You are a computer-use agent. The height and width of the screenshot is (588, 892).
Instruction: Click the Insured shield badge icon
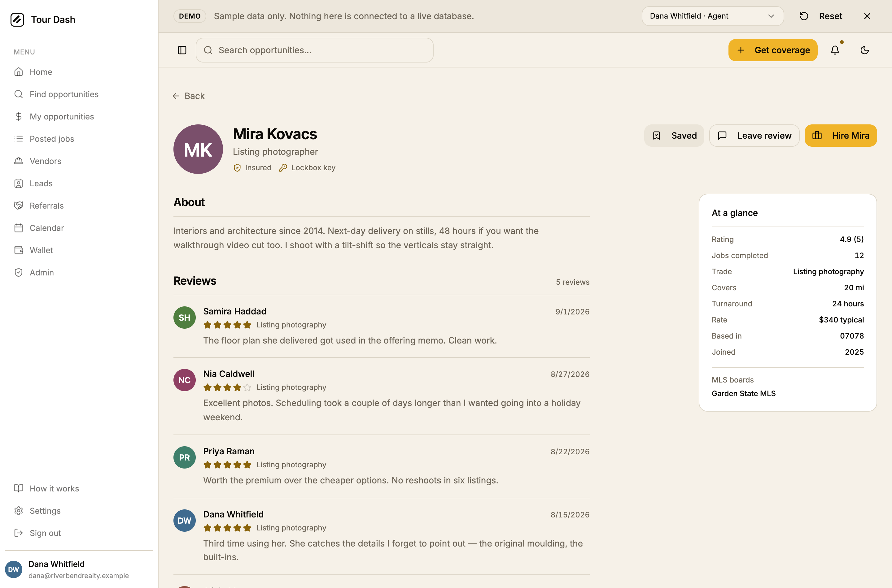pyautogui.click(x=237, y=168)
